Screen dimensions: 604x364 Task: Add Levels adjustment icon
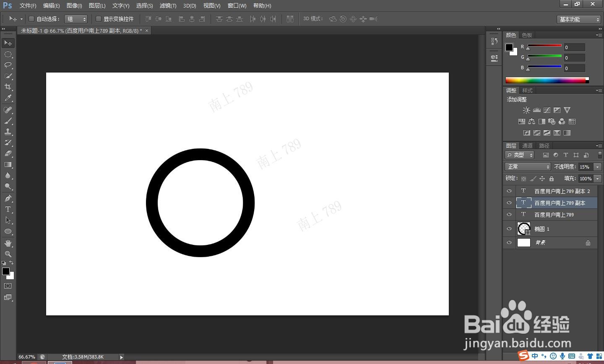click(537, 110)
